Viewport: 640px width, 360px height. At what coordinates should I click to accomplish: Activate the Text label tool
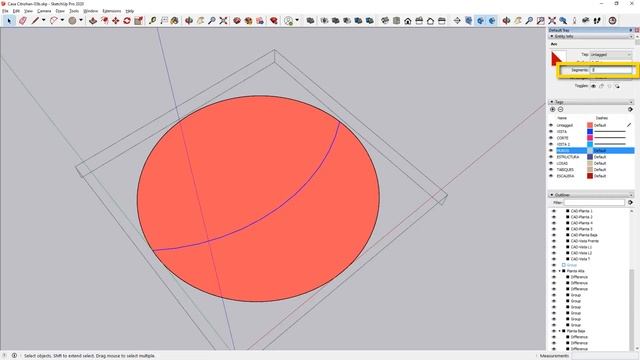tap(164, 20)
